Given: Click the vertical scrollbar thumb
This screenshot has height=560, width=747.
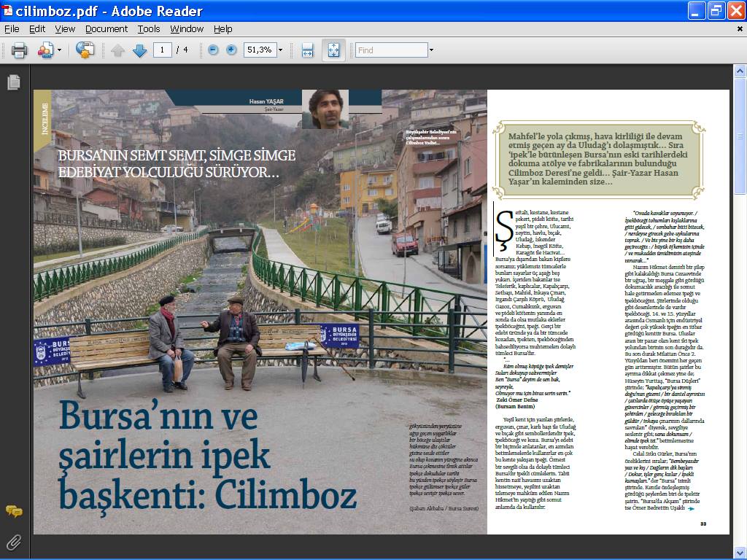Looking at the screenshot, I should coord(740,136).
